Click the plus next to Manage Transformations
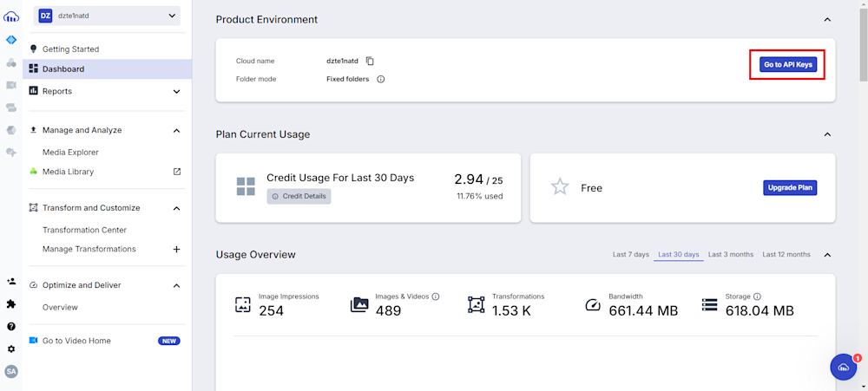 (x=176, y=249)
